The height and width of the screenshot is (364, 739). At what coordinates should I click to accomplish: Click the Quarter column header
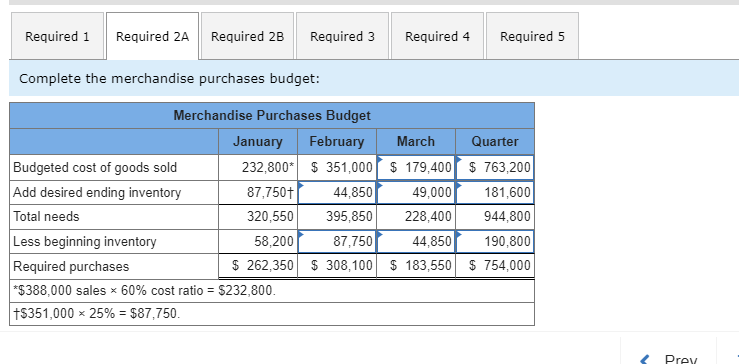pyautogui.click(x=495, y=141)
